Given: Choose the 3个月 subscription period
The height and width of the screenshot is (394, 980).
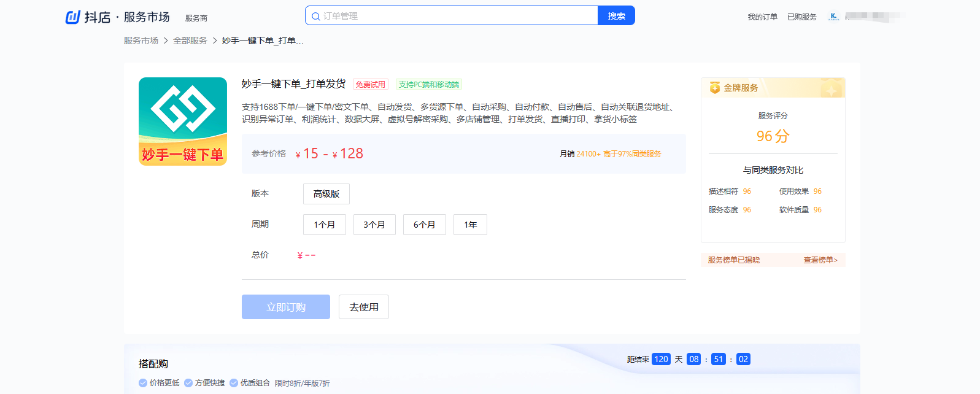Looking at the screenshot, I should coord(374,225).
